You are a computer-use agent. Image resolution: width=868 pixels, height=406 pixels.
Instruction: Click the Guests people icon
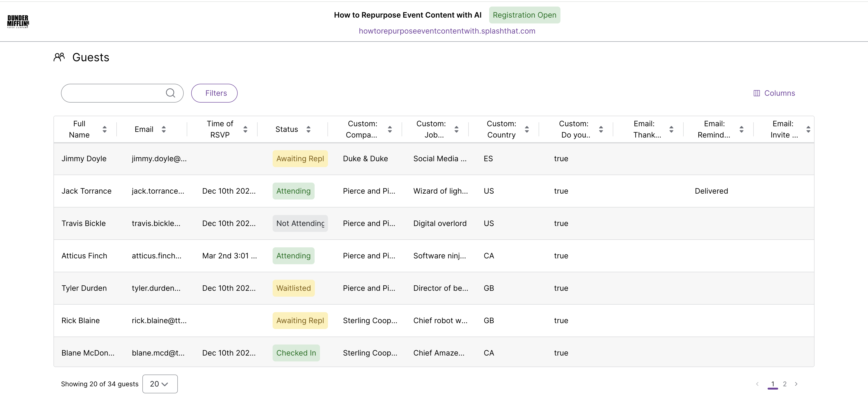point(59,57)
